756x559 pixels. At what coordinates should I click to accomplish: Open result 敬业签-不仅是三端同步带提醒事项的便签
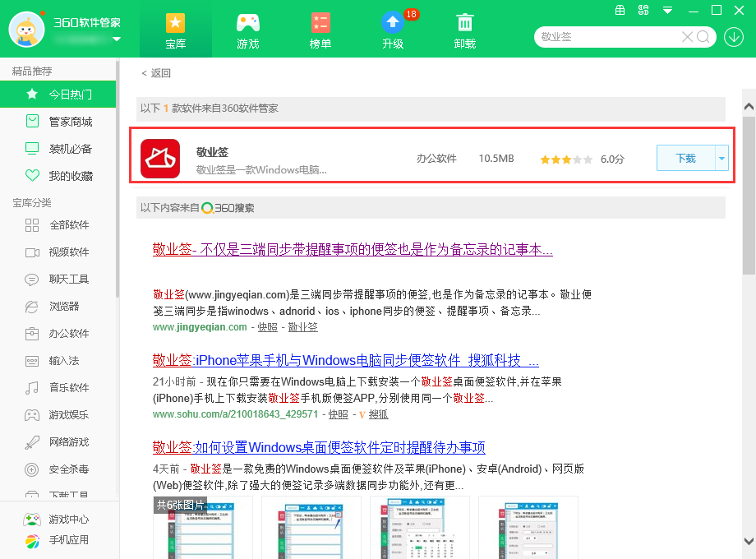click(x=353, y=249)
